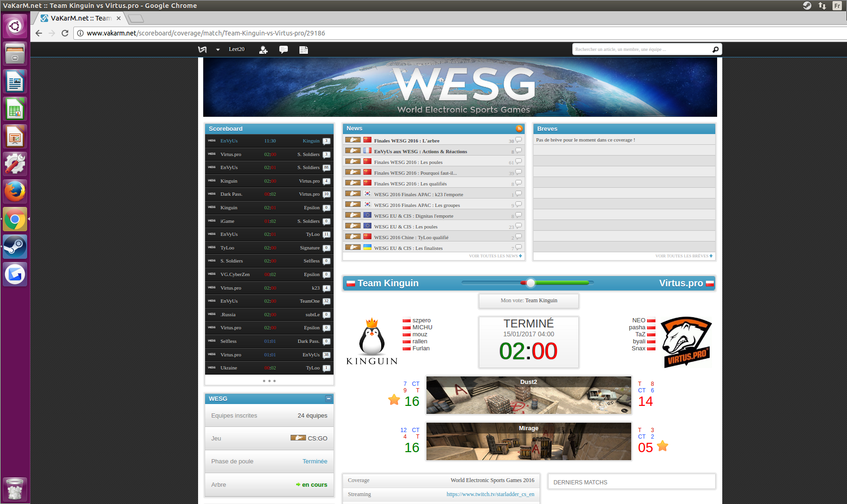Open a new Chrome tab

(x=136, y=18)
